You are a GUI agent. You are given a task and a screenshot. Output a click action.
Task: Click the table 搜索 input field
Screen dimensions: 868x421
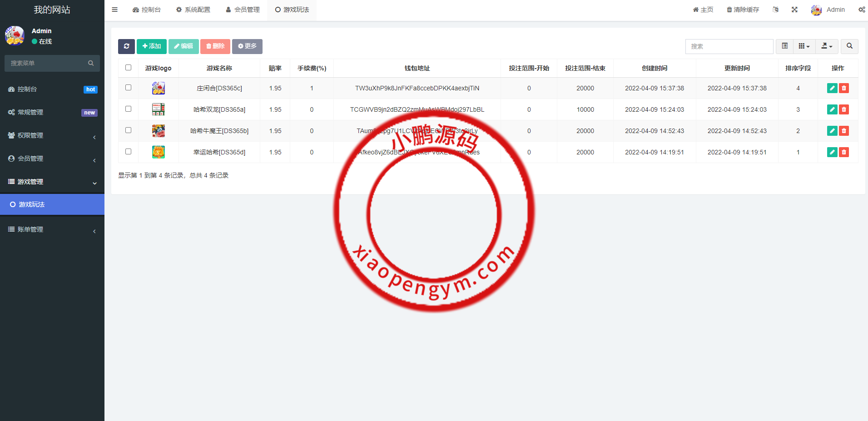pos(729,46)
